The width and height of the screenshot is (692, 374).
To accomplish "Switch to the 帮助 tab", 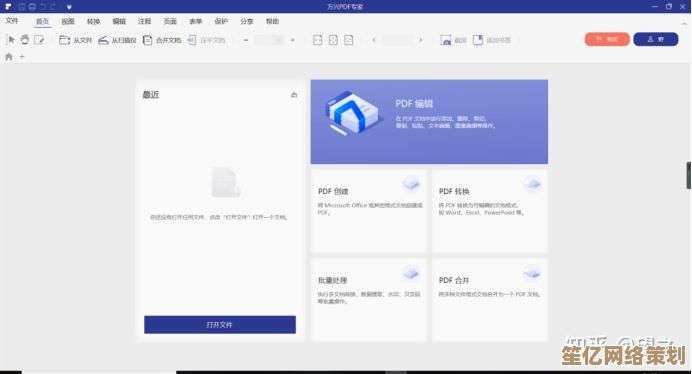I will [x=272, y=21].
